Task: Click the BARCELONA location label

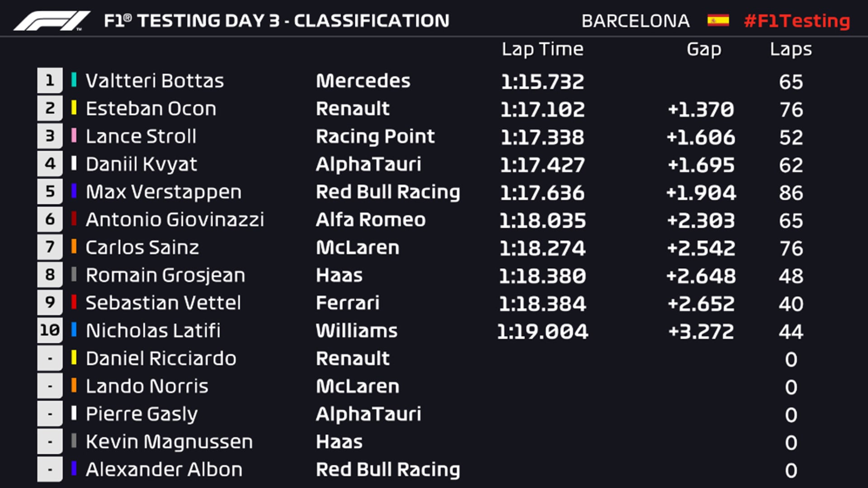Action: [636, 21]
